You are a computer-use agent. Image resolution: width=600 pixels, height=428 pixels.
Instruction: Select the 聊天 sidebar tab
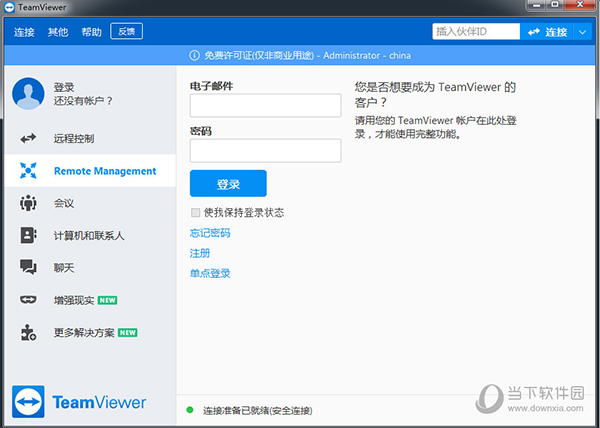tap(91, 268)
